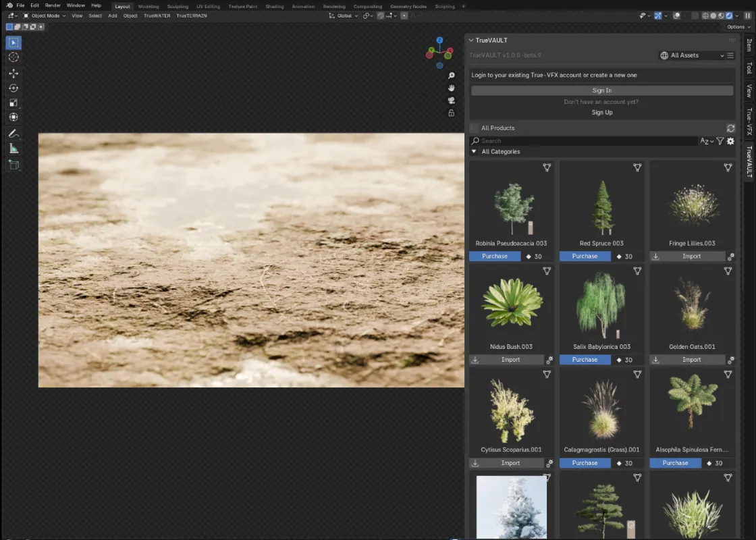Enable rendered viewport shading mode
This screenshot has width=756, height=540.
[x=728, y=16]
